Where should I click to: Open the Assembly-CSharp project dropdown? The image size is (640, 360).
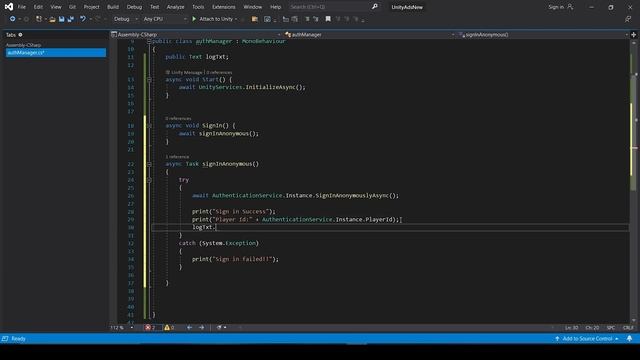[x=196, y=35]
